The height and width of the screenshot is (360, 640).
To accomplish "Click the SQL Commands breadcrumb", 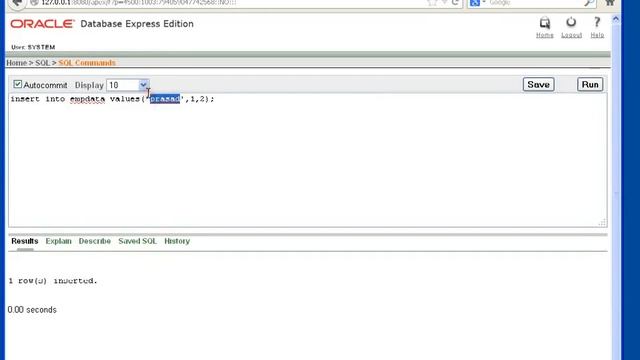I will pyautogui.click(x=87, y=63).
